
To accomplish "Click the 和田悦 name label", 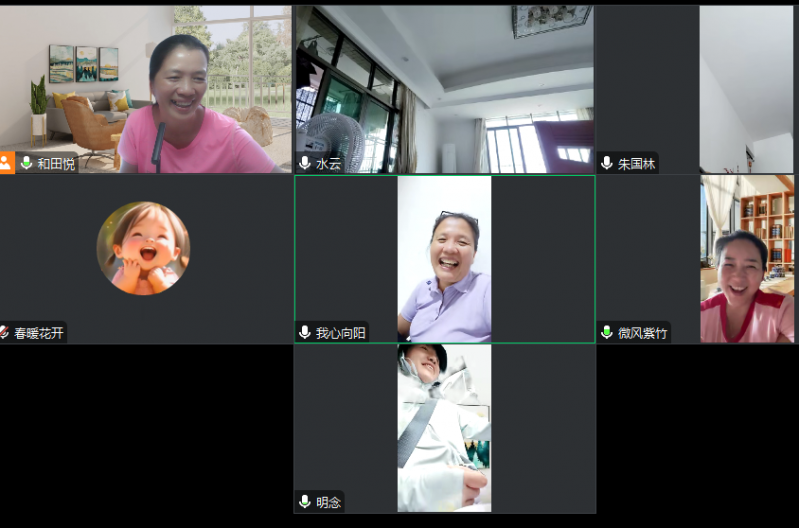I will [56, 164].
